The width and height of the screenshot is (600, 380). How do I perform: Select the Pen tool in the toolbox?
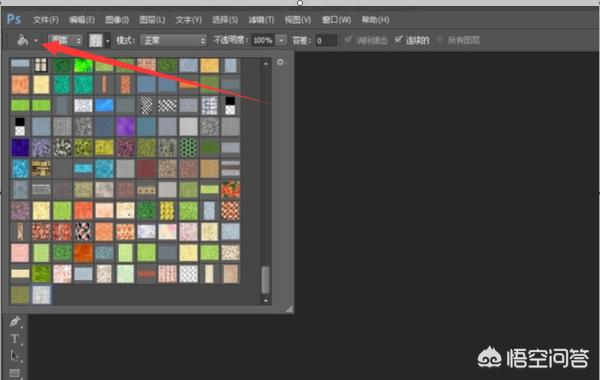[x=15, y=322]
